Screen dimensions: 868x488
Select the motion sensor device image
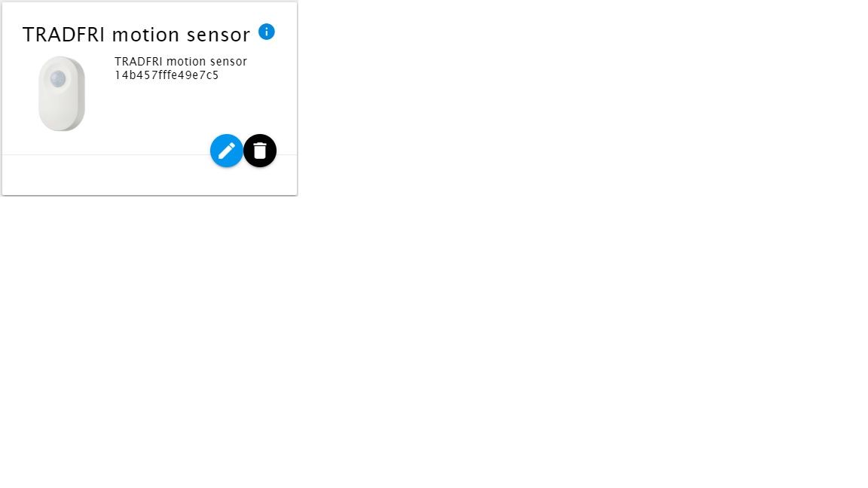62,93
